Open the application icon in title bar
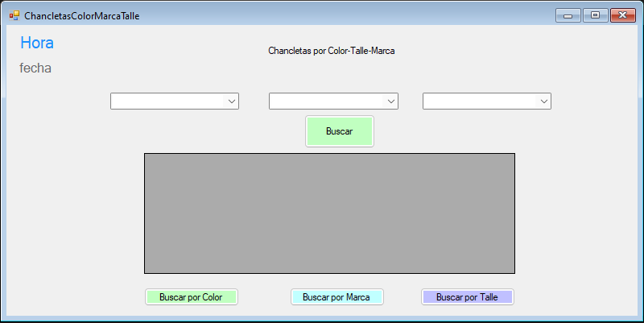This screenshot has width=644, height=323. click(x=14, y=15)
